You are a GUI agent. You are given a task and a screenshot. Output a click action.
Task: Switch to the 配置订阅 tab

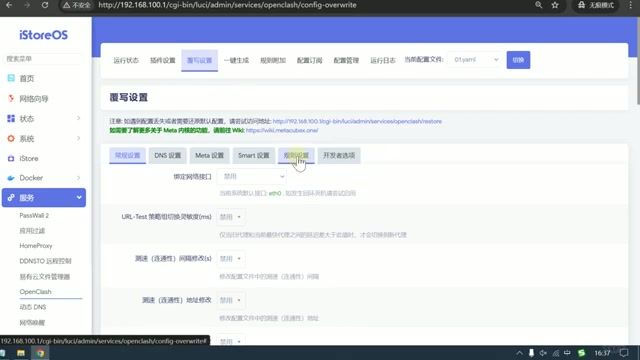(x=310, y=60)
